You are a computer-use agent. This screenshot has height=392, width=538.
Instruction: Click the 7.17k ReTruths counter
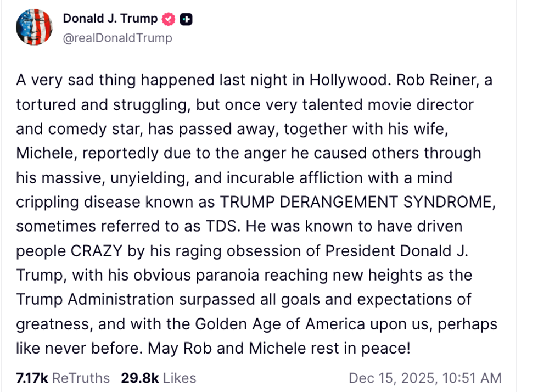click(61, 378)
